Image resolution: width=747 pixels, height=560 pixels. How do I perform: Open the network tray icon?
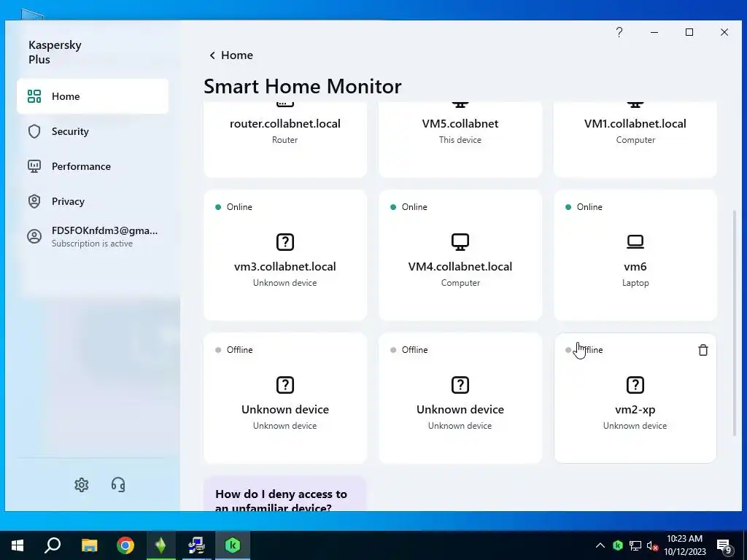click(635, 545)
